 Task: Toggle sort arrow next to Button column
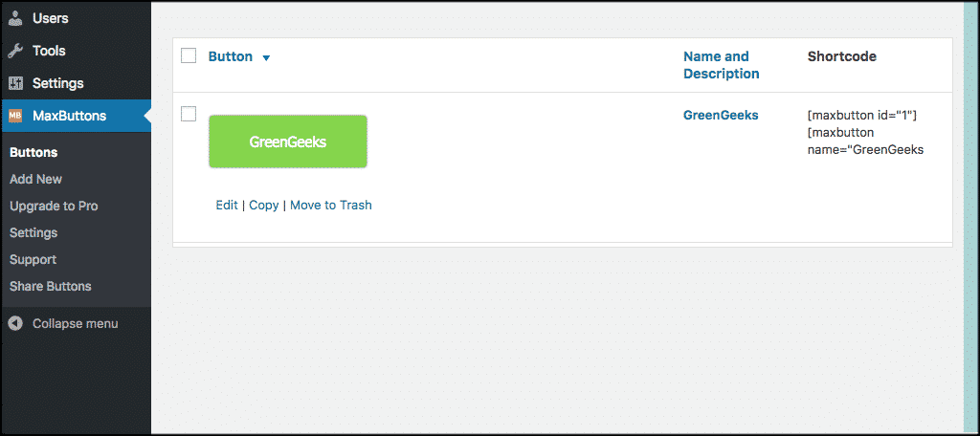click(x=266, y=58)
